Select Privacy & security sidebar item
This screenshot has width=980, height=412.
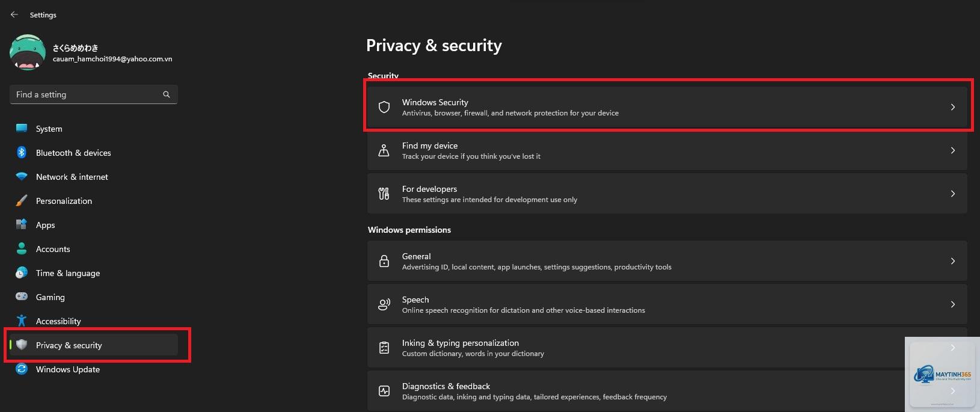pyautogui.click(x=94, y=345)
